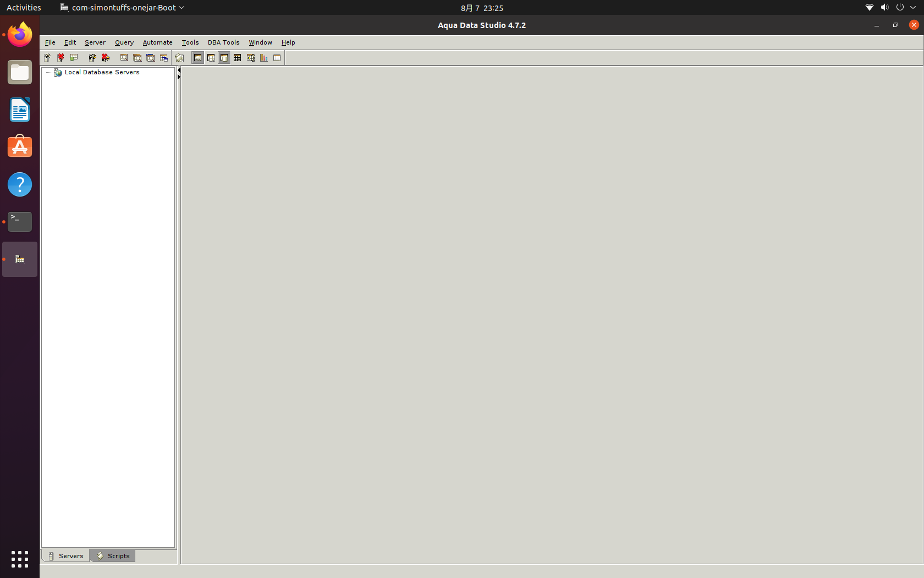The image size is (924, 578).
Task: Click the Register Server icon with sparkle
Action: (x=47, y=58)
